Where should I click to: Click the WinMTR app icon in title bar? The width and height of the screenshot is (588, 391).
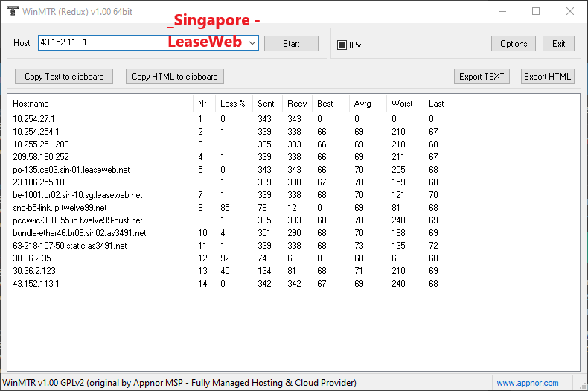point(13,11)
